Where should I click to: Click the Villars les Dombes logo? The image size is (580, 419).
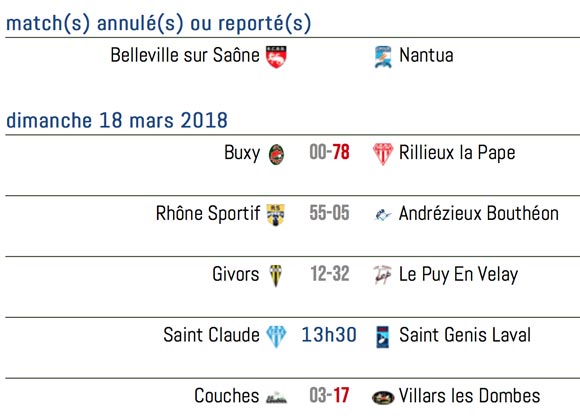(383, 398)
